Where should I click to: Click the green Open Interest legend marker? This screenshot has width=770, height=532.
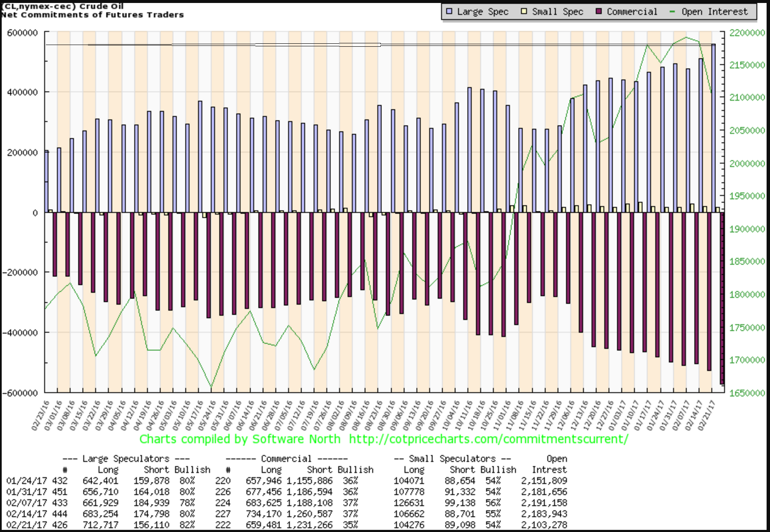pos(672,11)
